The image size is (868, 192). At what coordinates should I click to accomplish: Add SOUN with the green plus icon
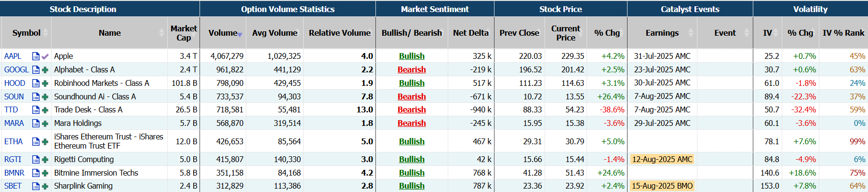(45, 96)
